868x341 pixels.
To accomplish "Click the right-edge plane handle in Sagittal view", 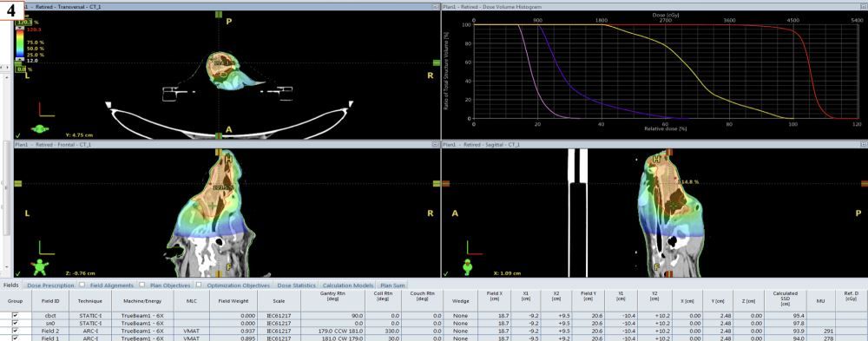I will (x=865, y=183).
